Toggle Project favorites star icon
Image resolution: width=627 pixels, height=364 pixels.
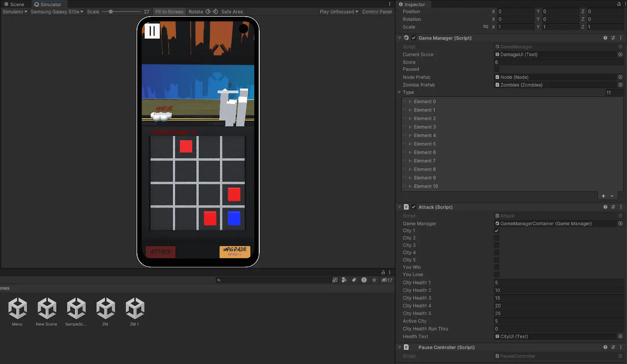[x=374, y=280]
